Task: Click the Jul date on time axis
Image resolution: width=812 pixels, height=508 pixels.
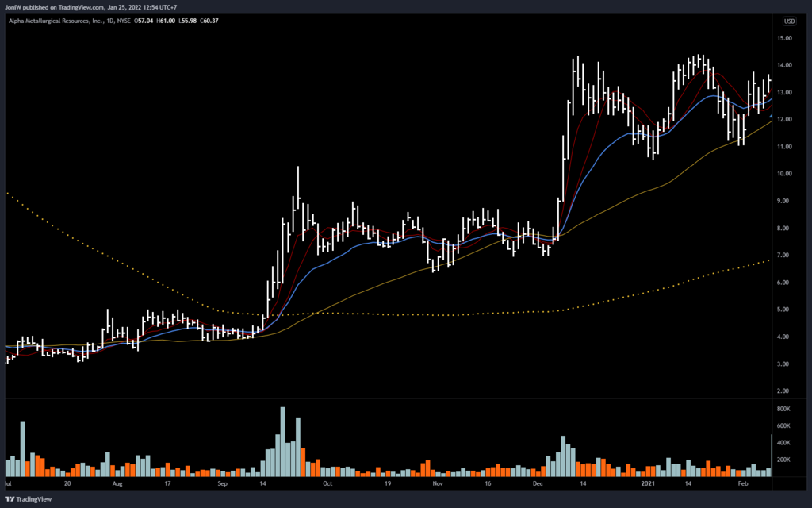Action: pyautogui.click(x=7, y=483)
